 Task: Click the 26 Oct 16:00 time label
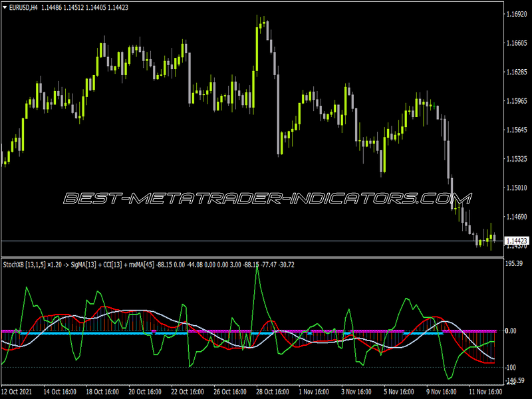tap(230, 392)
